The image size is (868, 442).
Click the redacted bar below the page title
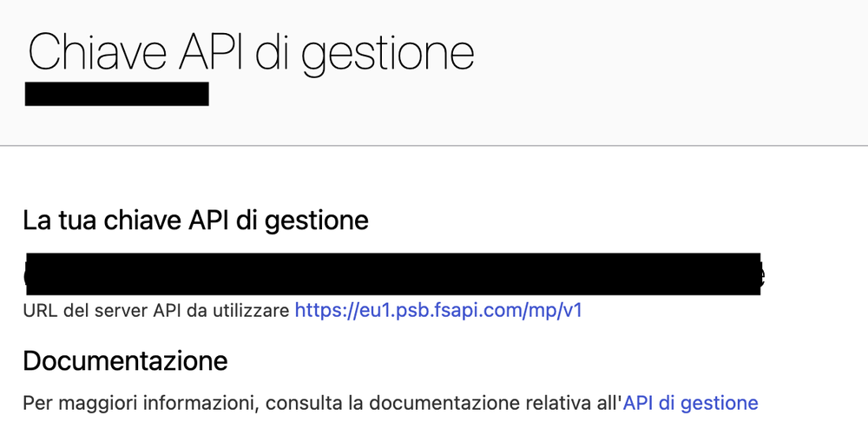(x=117, y=94)
